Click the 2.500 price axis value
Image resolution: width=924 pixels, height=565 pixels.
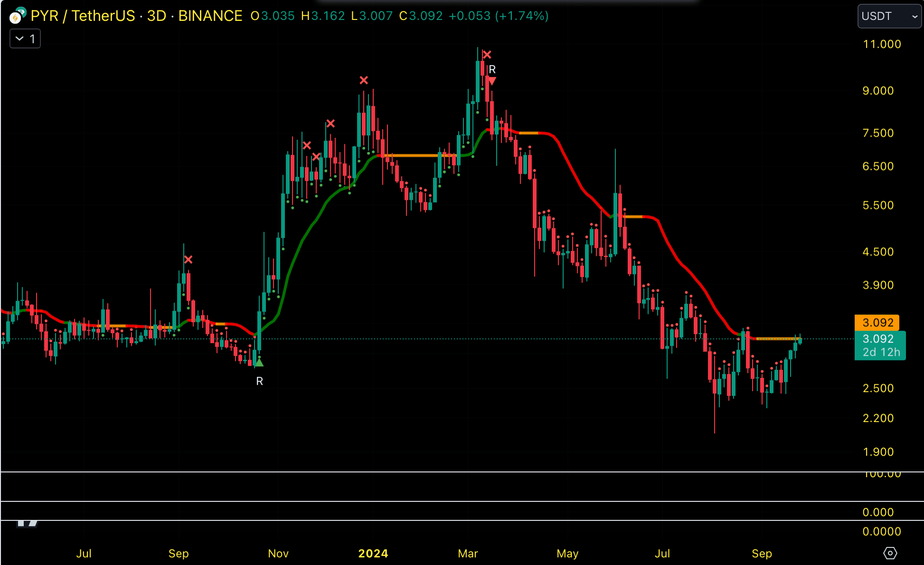coord(878,388)
